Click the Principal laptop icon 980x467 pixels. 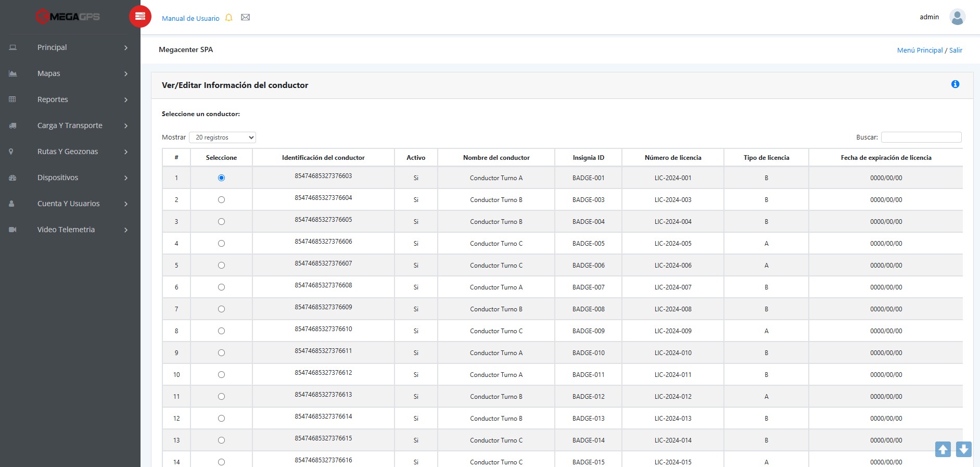tap(13, 47)
